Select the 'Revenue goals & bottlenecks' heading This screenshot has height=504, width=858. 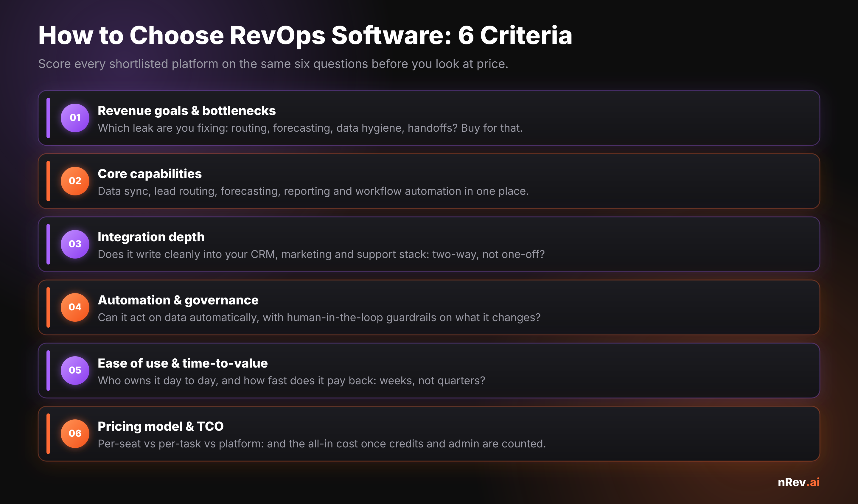(x=186, y=111)
